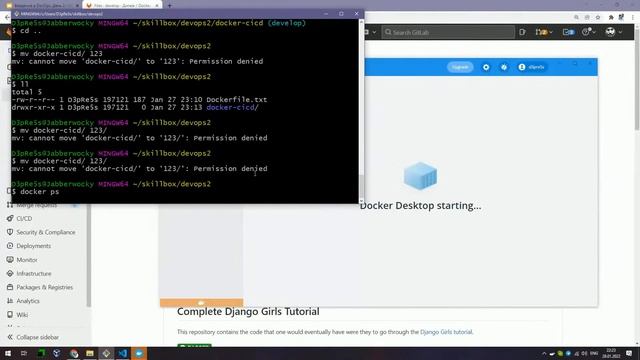Open Infrastructure in the GitLab sidebar
Viewport: 640px width, 360px height.
[x=33, y=273]
